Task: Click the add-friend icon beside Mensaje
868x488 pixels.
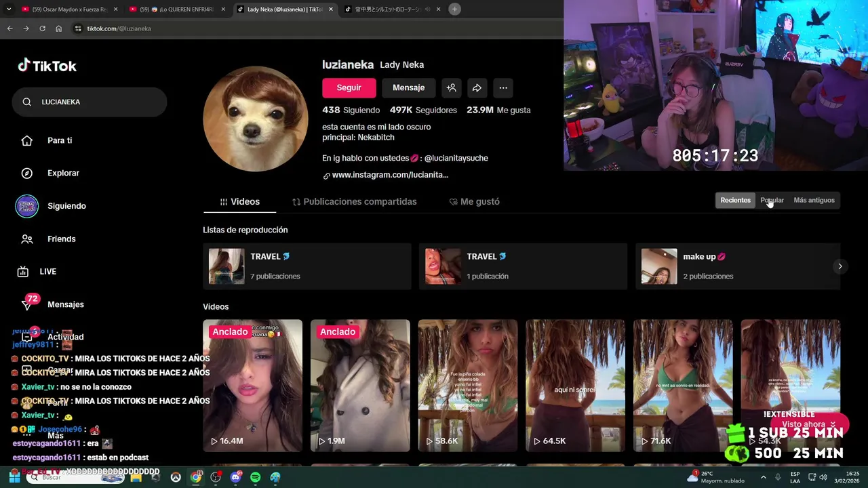Action: click(452, 87)
